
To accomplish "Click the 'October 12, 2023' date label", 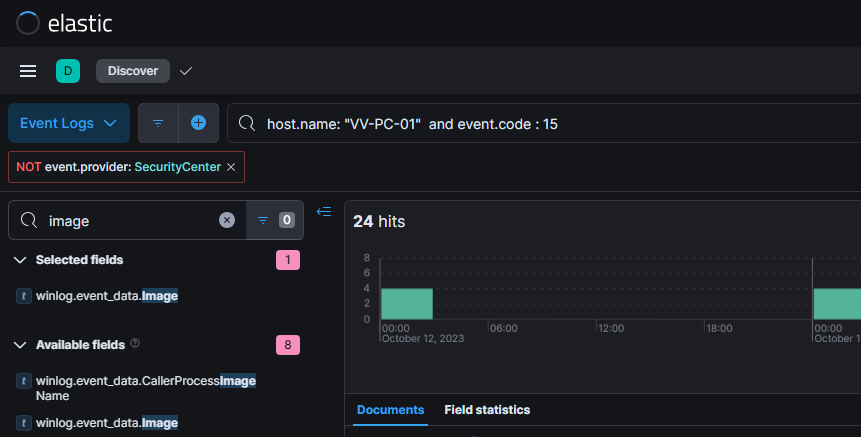I will 423,339.
